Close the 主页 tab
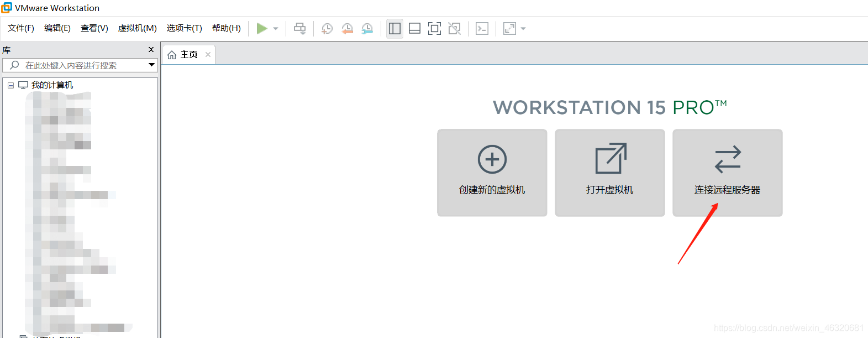868x338 pixels. point(208,54)
